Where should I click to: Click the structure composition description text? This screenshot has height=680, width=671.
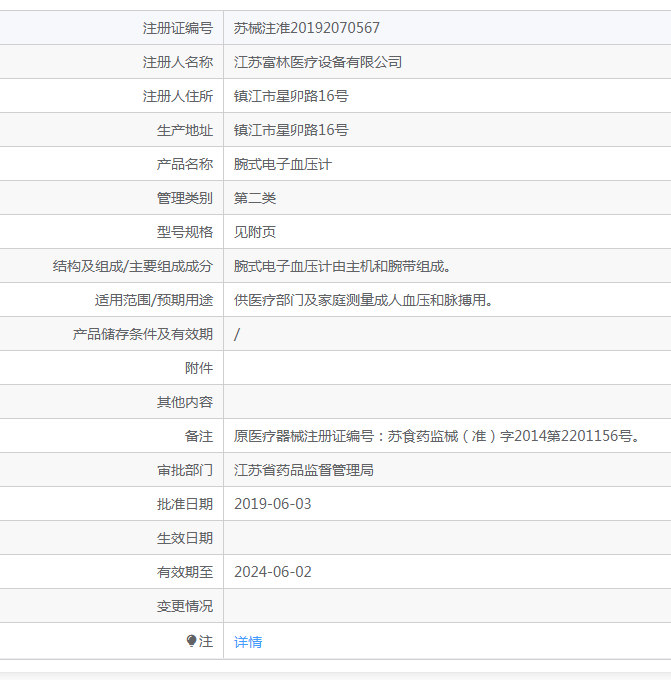coord(343,266)
